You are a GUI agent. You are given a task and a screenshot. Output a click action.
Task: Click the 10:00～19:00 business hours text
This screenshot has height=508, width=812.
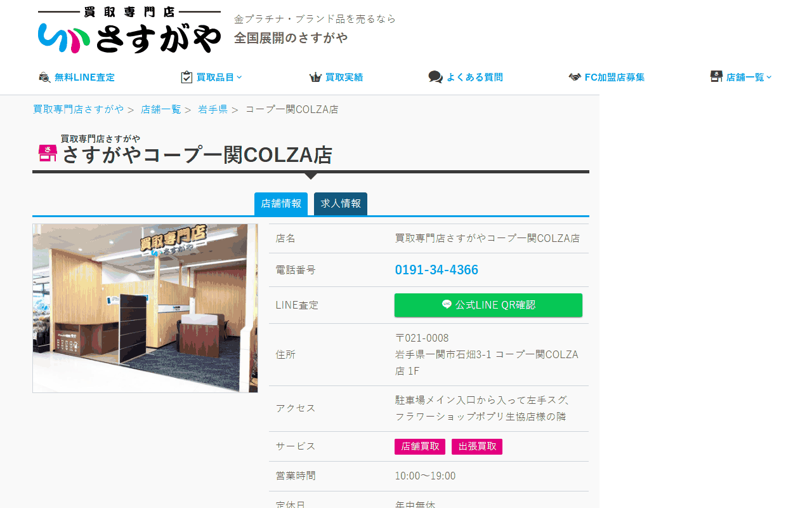(425, 476)
